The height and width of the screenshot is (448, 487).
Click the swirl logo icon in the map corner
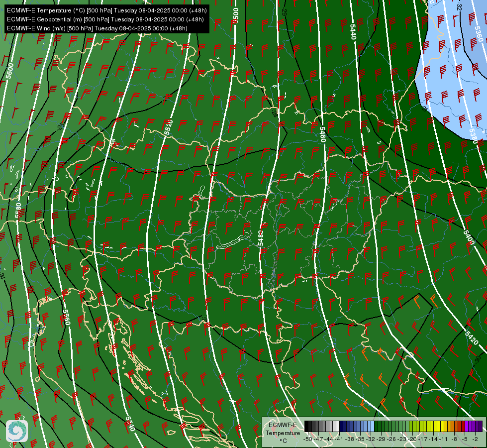17,431
